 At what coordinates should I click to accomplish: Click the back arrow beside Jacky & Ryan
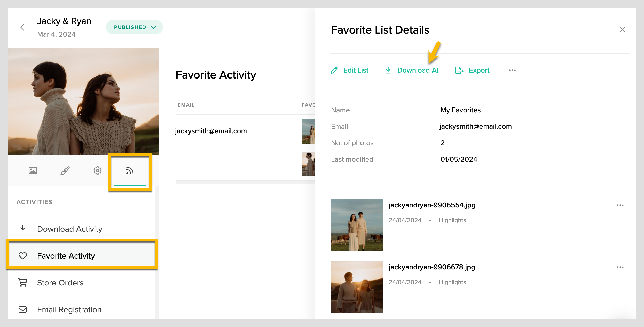(x=22, y=27)
